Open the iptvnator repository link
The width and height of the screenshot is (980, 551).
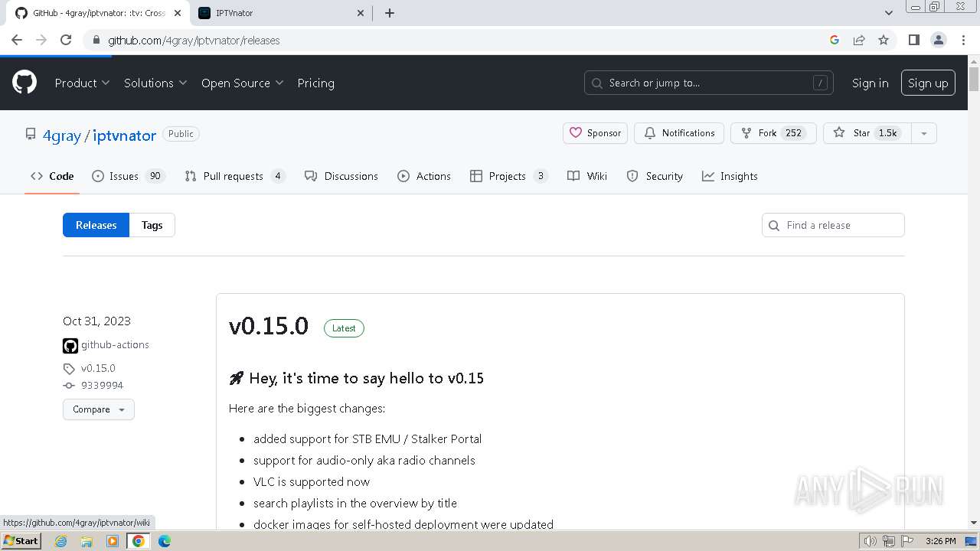(x=124, y=135)
